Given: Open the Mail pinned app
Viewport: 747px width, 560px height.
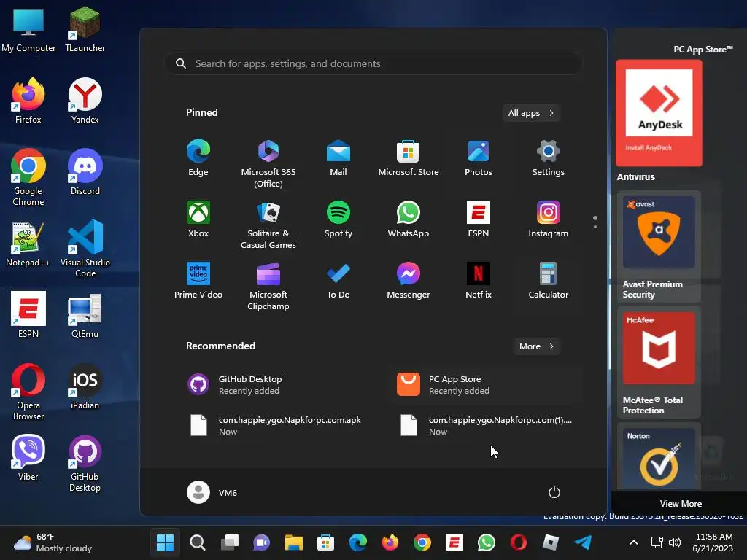Looking at the screenshot, I should (338, 158).
